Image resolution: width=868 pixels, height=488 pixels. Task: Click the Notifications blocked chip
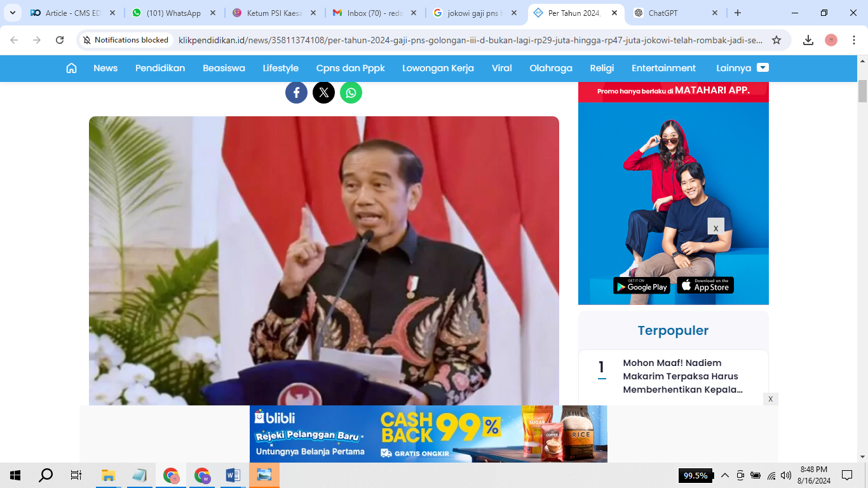pyautogui.click(x=126, y=40)
